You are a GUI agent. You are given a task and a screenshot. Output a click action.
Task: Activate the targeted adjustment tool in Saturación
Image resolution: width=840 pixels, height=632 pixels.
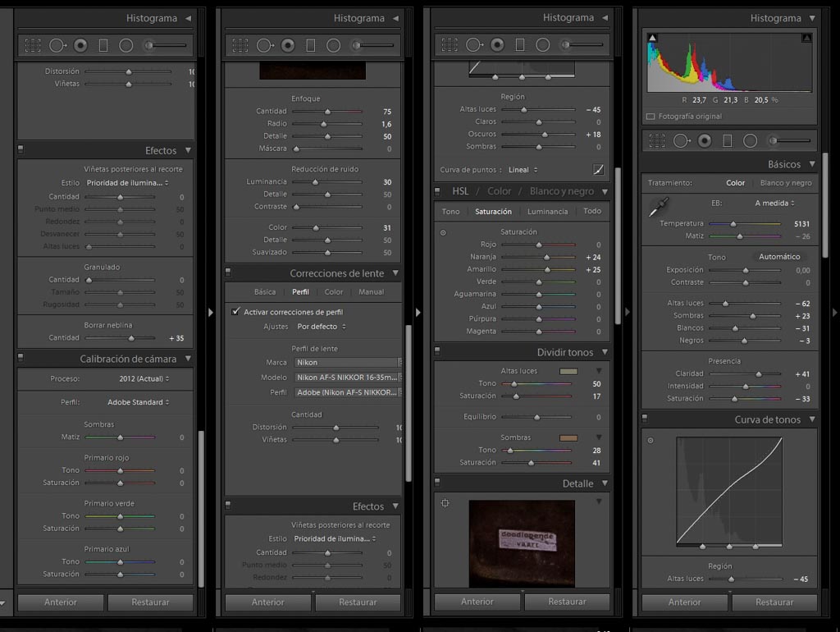coord(444,232)
